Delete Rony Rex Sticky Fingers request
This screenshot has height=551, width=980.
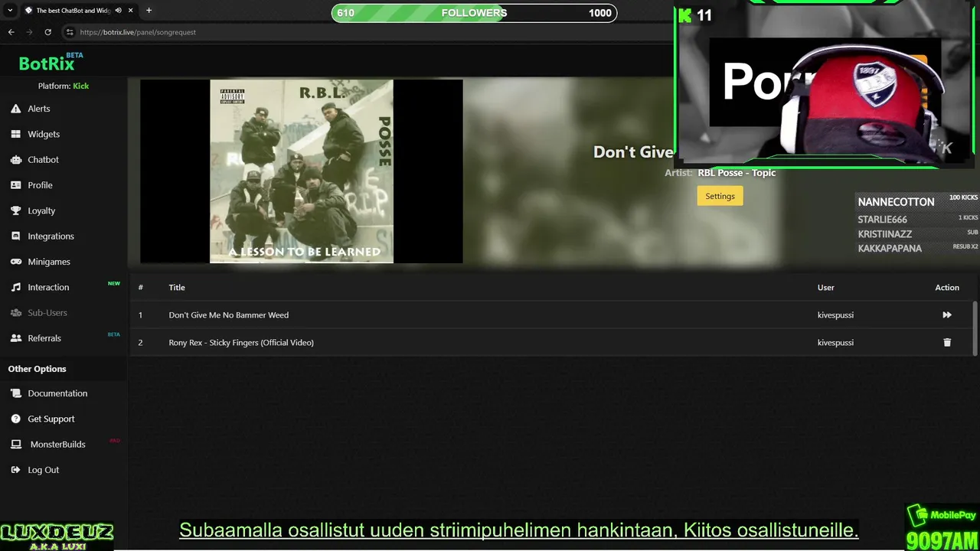pos(947,342)
